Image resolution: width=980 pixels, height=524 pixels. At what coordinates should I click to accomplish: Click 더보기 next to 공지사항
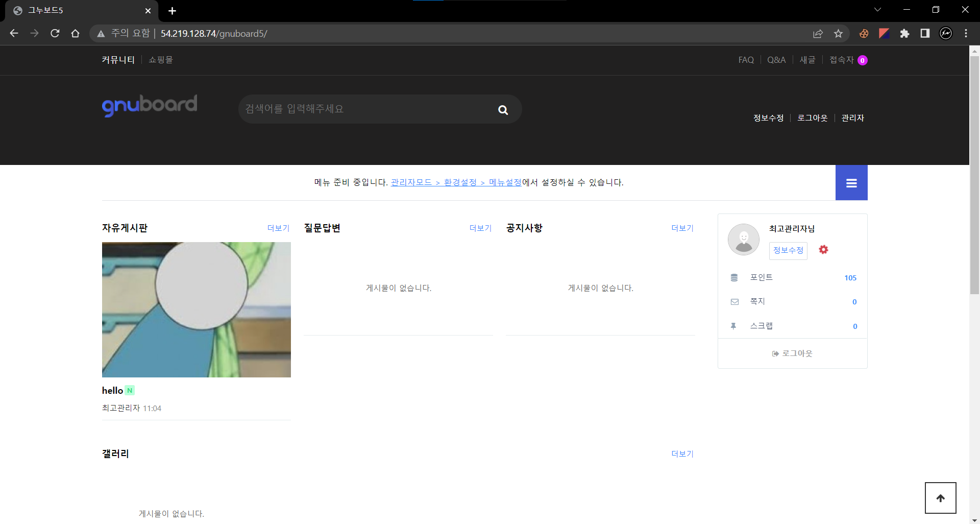[682, 228]
